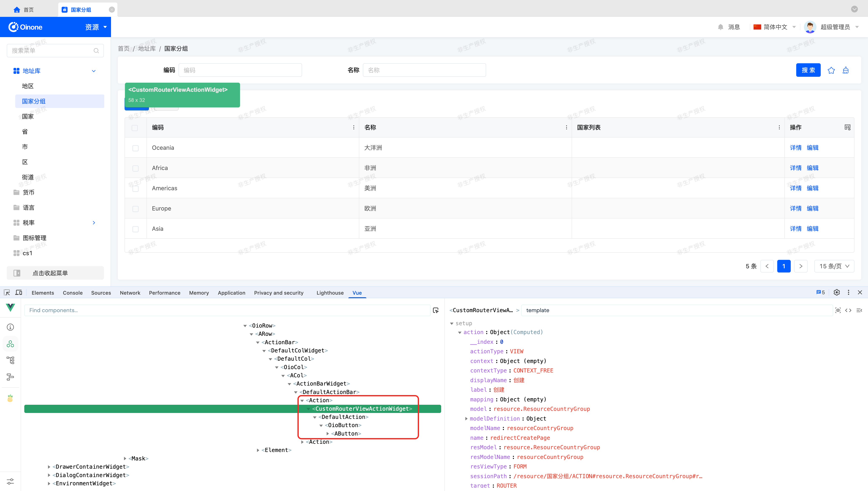Open the Network tab in DevTools
This screenshot has height=491, width=868.
pyautogui.click(x=130, y=293)
